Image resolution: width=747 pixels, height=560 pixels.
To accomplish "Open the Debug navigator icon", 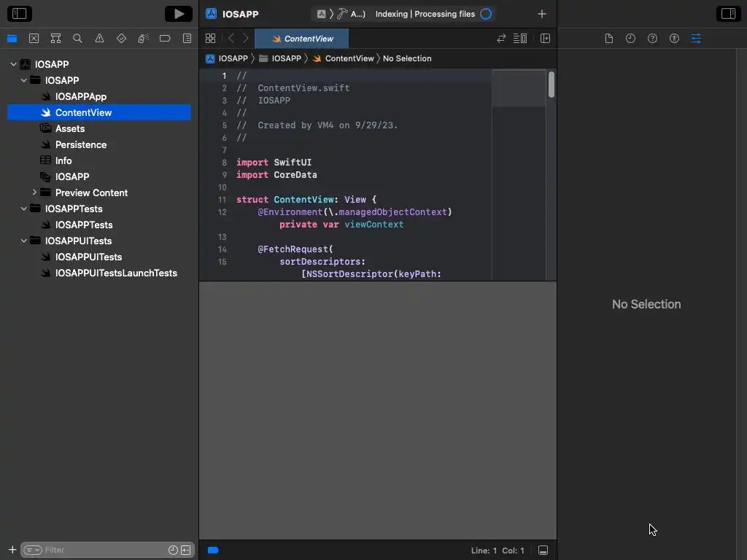I will coord(143,39).
